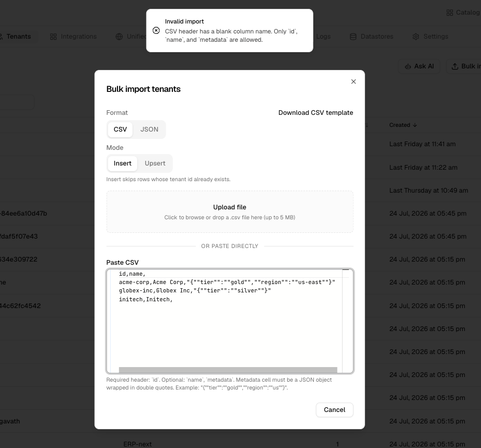Click the acme-corp line in CSV editor
Image resolution: width=481 pixels, height=448 pixels.
click(x=227, y=282)
